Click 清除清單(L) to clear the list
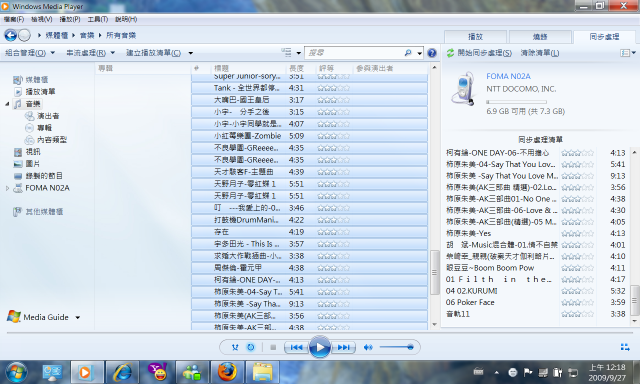 point(540,53)
